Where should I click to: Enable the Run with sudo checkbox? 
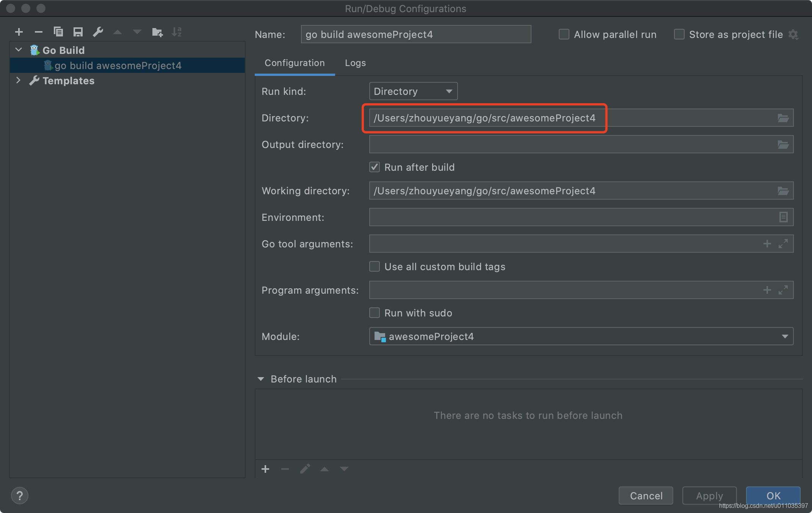373,313
